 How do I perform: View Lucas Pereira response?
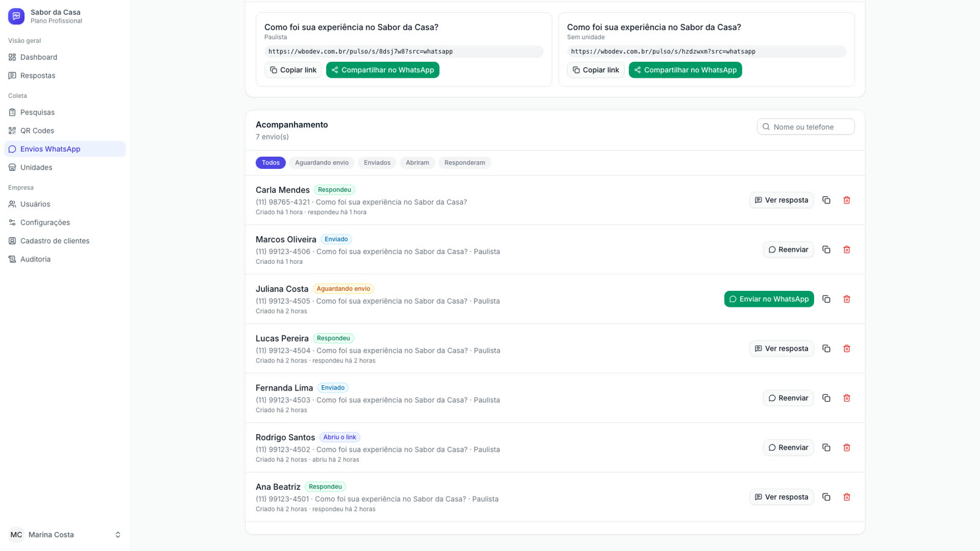tap(782, 348)
